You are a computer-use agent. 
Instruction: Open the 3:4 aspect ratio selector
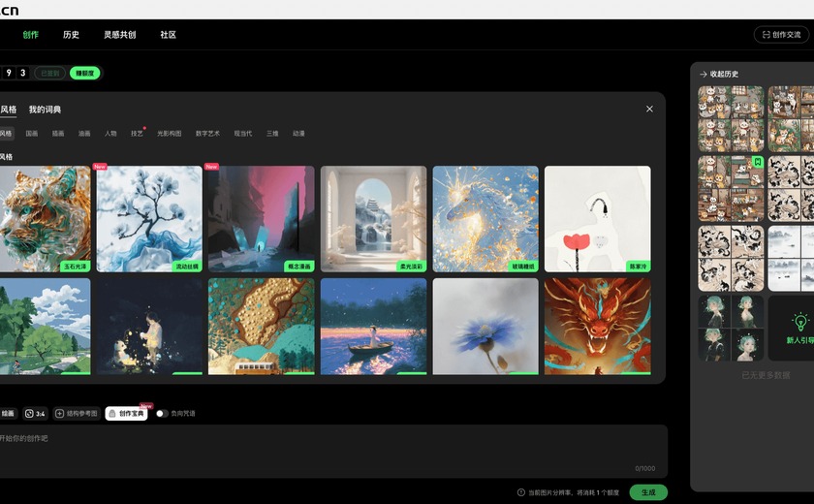point(35,414)
